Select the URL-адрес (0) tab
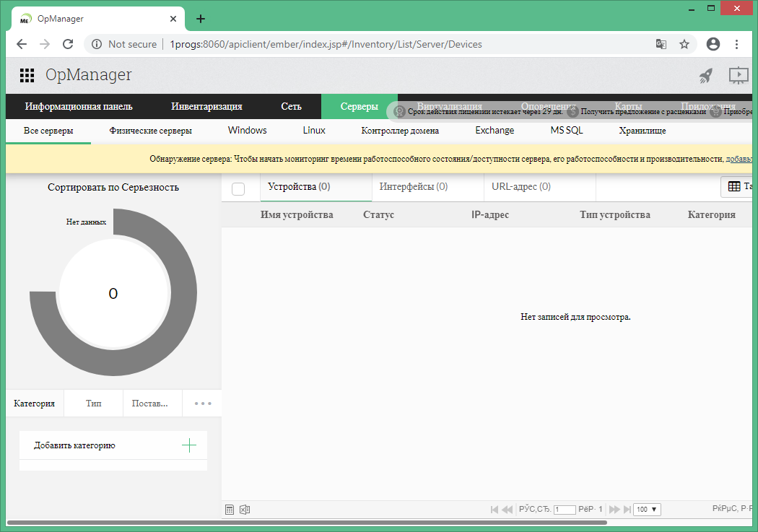 (539, 187)
